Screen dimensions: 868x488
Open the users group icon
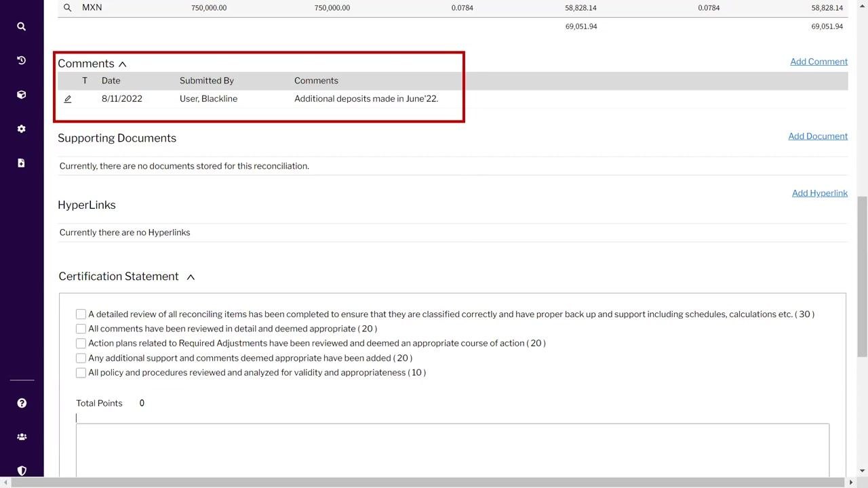pos(22,437)
